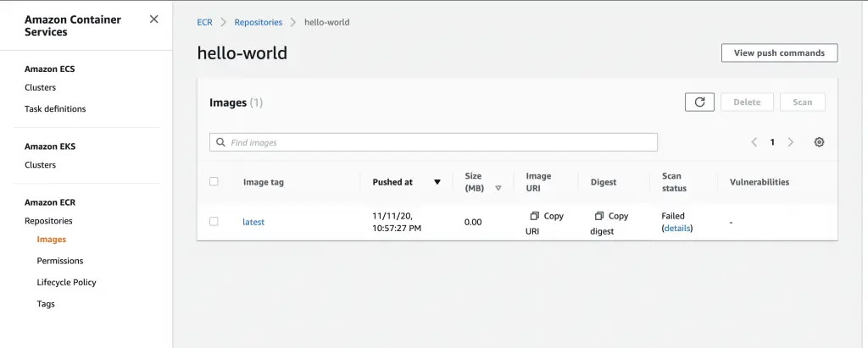Open the latest image tag link

[x=253, y=222]
